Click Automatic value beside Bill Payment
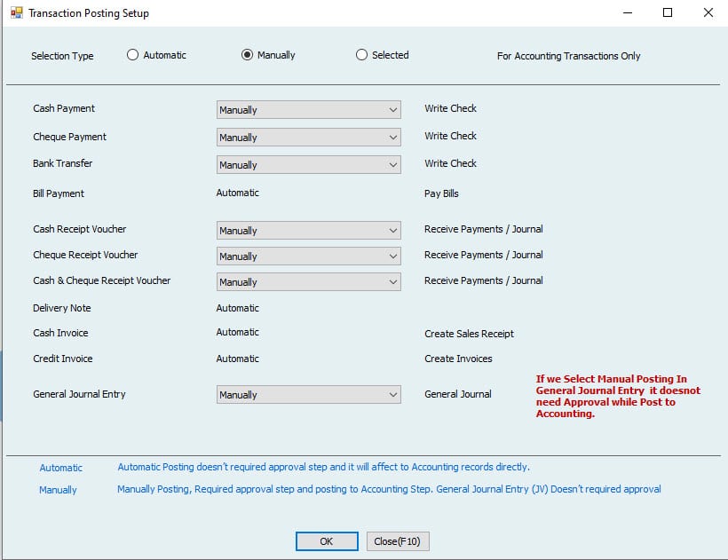The height and width of the screenshot is (560, 728). [x=238, y=193]
